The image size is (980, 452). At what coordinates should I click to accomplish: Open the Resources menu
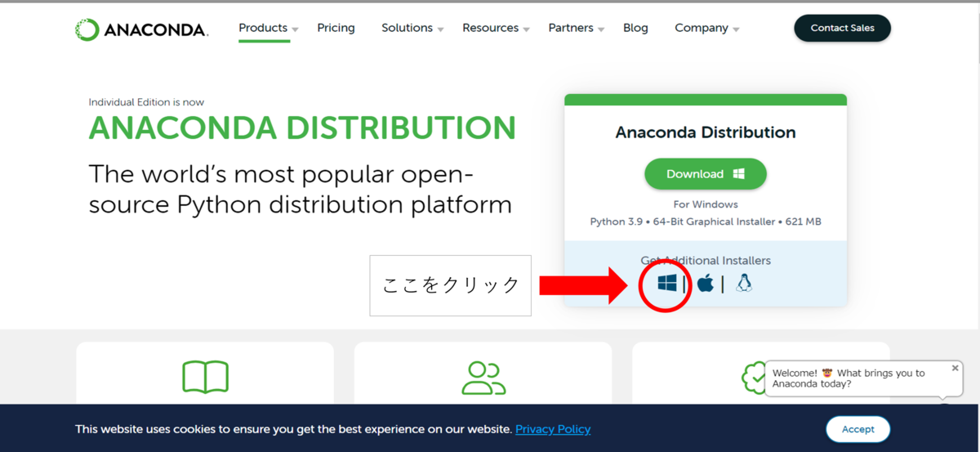(490, 28)
